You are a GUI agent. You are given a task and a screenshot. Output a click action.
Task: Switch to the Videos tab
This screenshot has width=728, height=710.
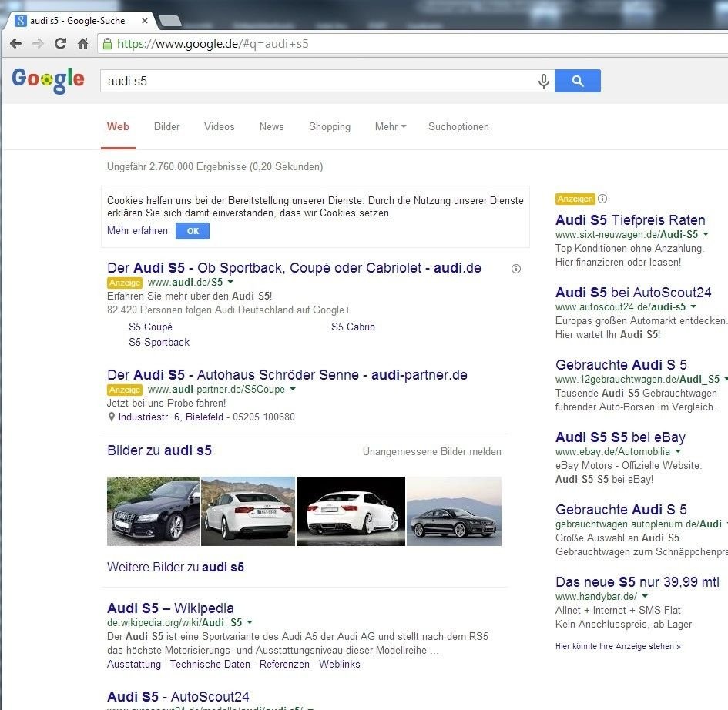(x=219, y=127)
